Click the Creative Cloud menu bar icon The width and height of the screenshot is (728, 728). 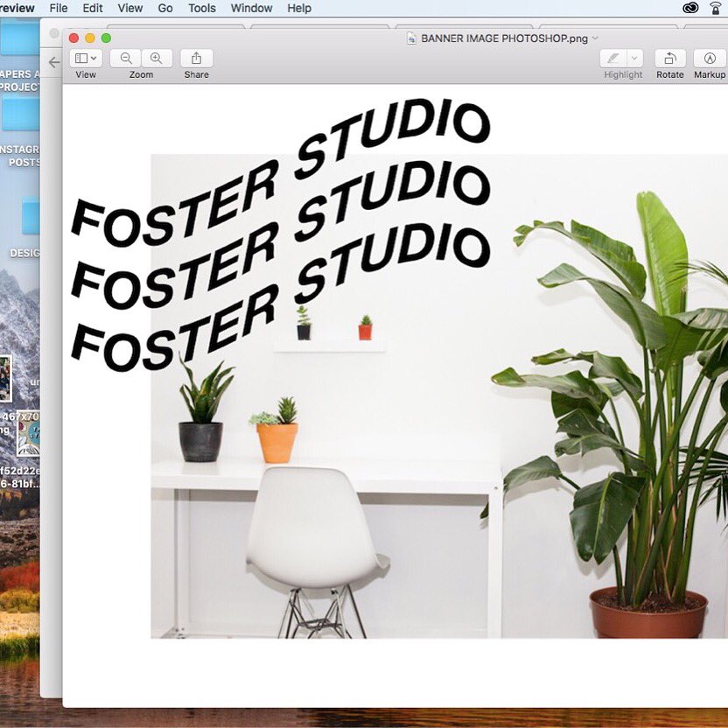tap(690, 8)
